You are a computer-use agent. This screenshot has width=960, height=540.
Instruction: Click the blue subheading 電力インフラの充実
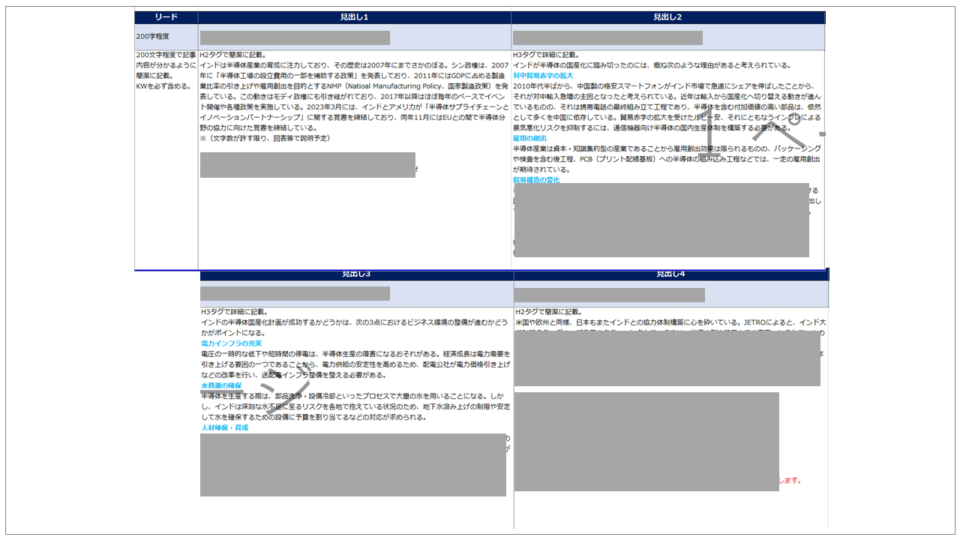pos(231,343)
